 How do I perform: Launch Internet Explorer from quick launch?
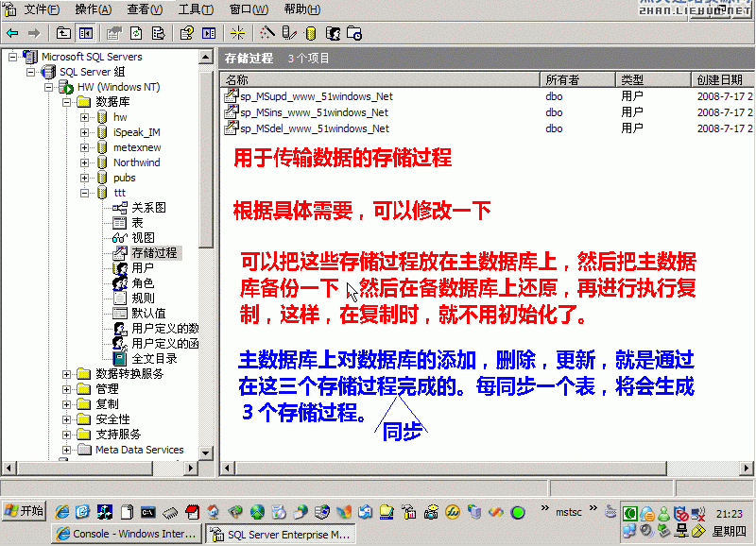(61, 512)
